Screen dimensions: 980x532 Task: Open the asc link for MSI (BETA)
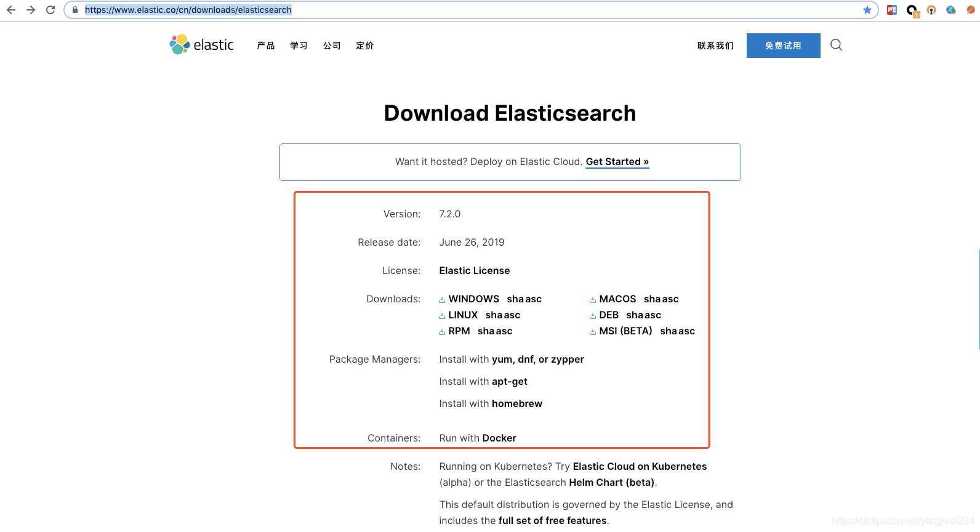686,331
